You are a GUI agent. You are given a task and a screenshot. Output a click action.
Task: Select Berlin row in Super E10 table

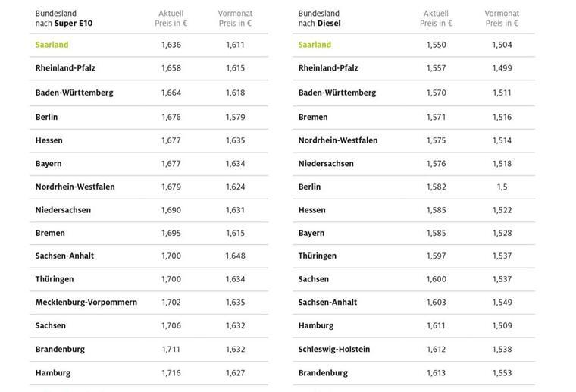coord(149,118)
